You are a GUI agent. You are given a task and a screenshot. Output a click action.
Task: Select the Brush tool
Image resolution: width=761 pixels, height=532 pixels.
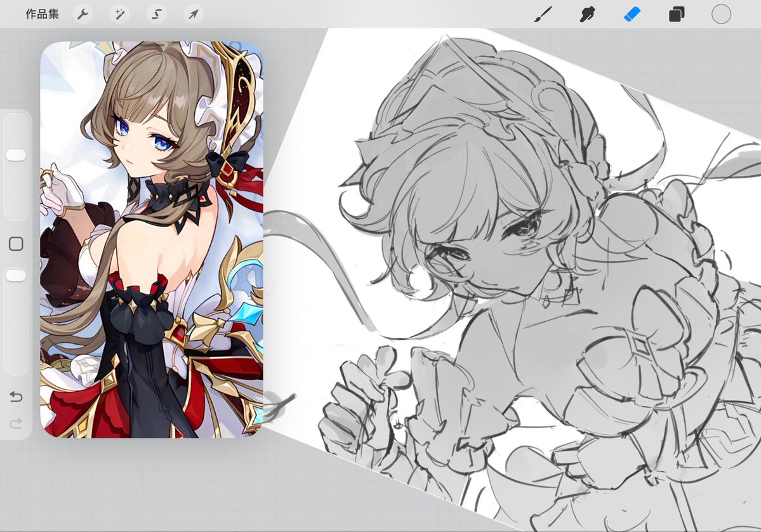543,14
